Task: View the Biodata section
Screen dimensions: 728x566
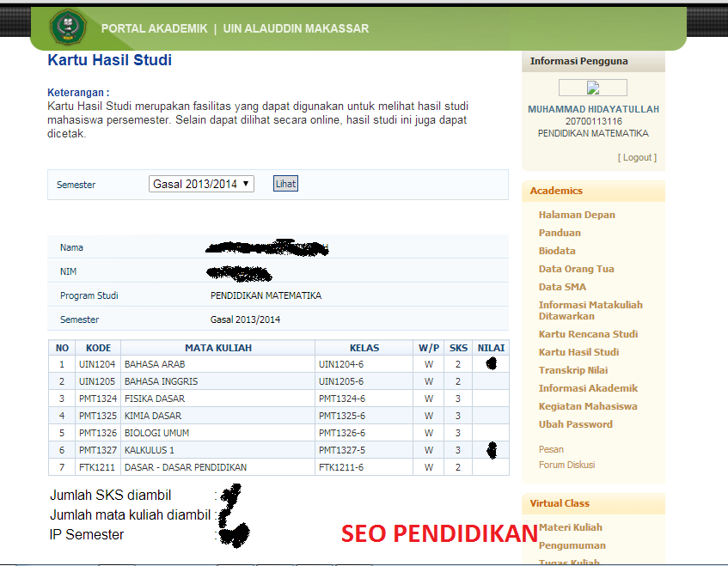Action: pyautogui.click(x=557, y=251)
